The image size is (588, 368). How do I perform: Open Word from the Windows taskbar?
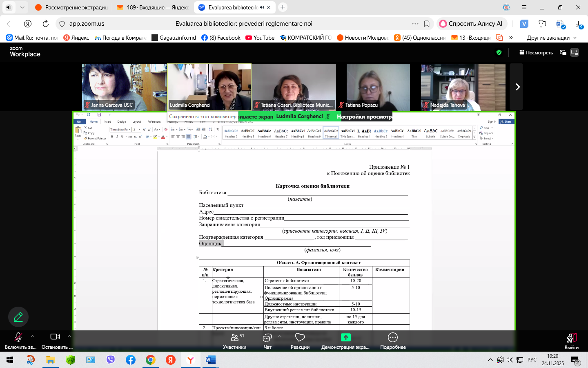pyautogui.click(x=210, y=360)
